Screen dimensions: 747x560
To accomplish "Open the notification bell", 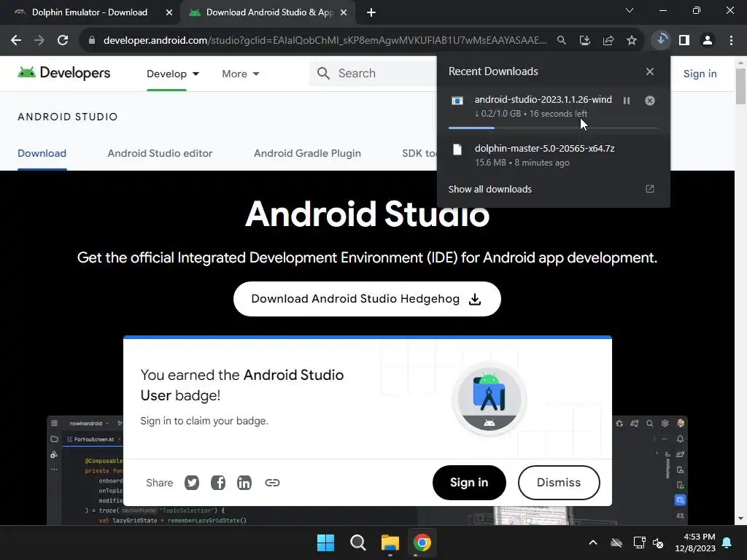I will (x=727, y=542).
